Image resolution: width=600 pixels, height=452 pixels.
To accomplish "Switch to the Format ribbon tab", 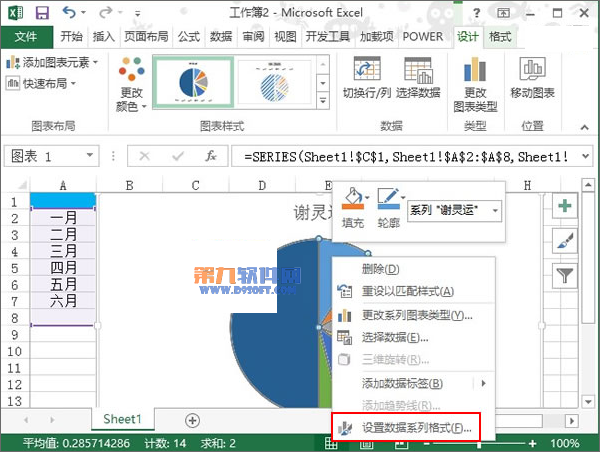I will tap(500, 37).
